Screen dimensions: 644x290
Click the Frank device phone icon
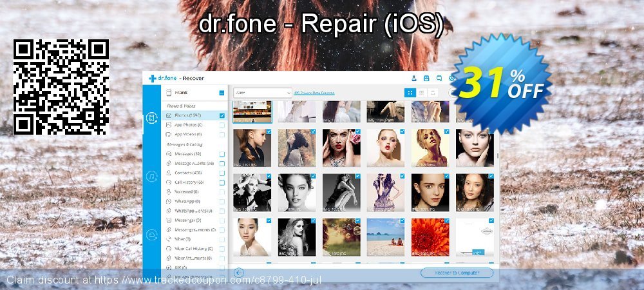[x=168, y=93]
